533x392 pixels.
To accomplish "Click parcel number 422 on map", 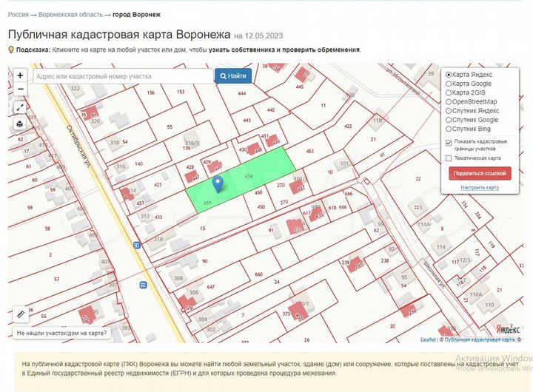I will [348, 126].
